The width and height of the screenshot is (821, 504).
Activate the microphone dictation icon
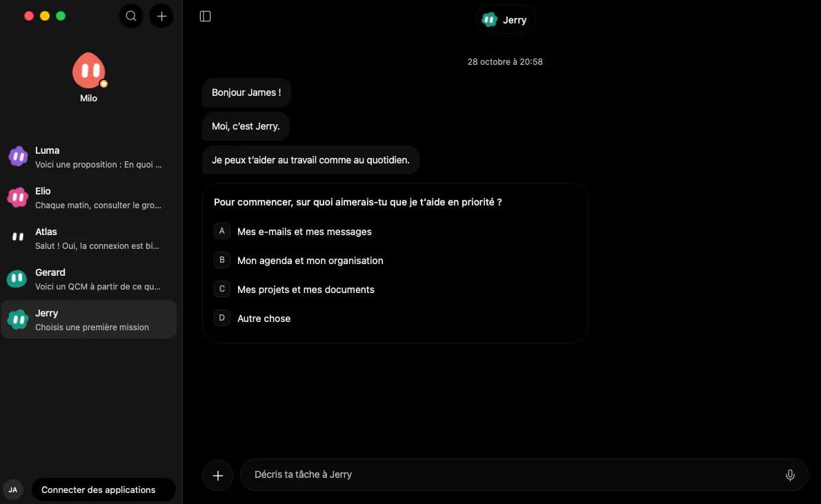pyautogui.click(x=790, y=474)
